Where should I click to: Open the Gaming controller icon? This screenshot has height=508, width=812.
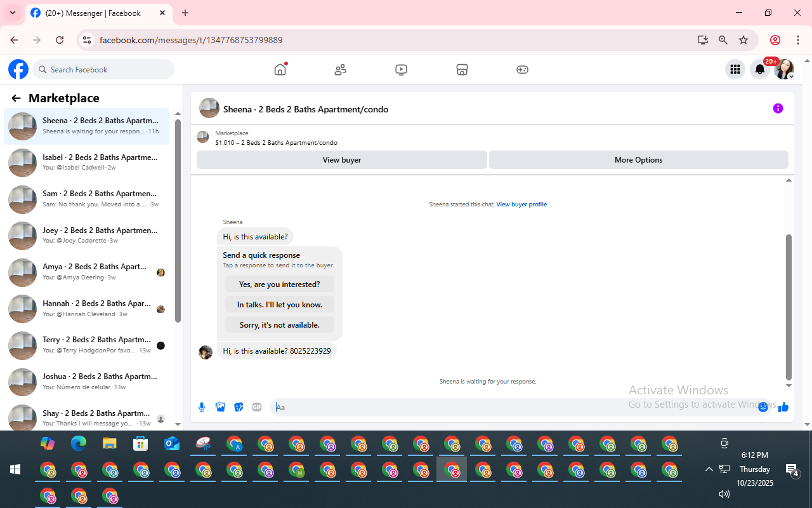tap(522, 70)
